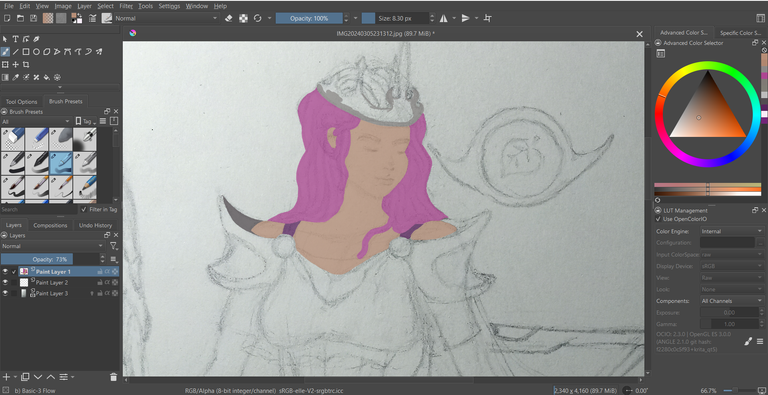Open the All brush tag dropdown
768x395 pixels.
[37, 121]
